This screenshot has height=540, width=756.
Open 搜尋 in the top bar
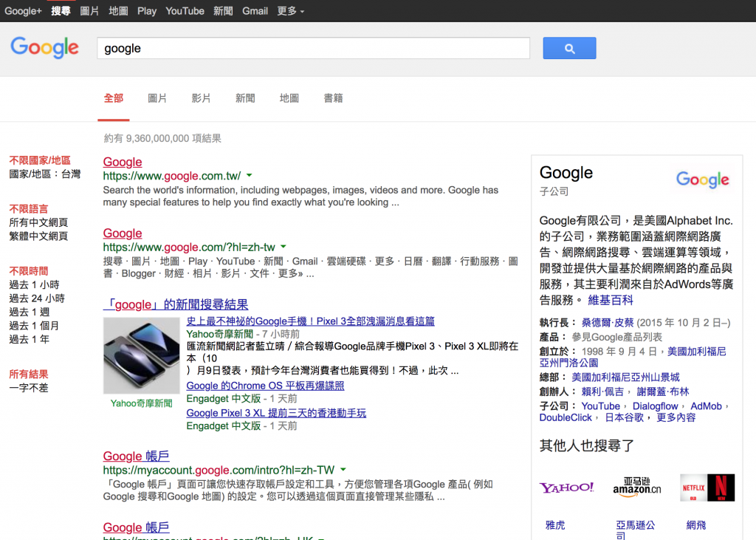[61, 10]
